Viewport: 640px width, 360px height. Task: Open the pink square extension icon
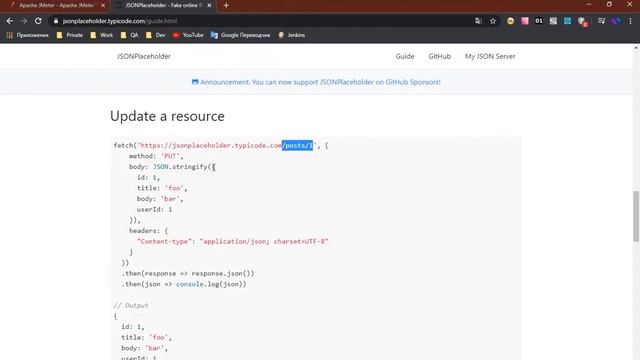tap(524, 21)
